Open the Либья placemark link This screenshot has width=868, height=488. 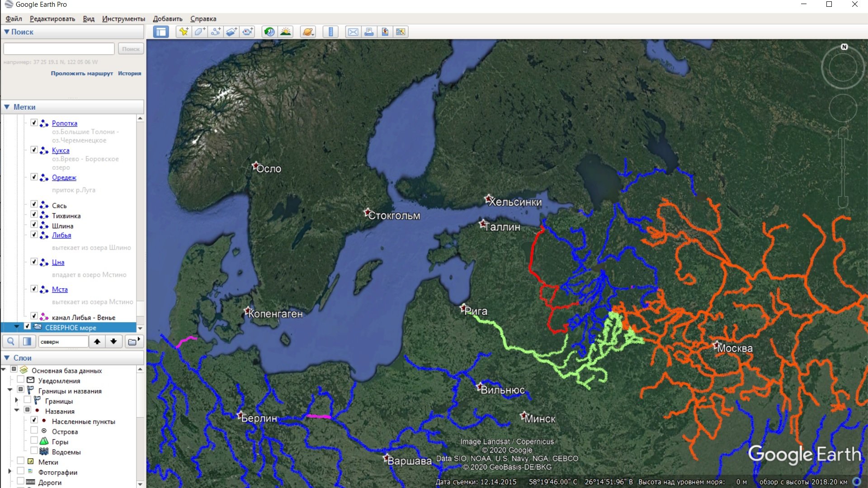coord(61,235)
